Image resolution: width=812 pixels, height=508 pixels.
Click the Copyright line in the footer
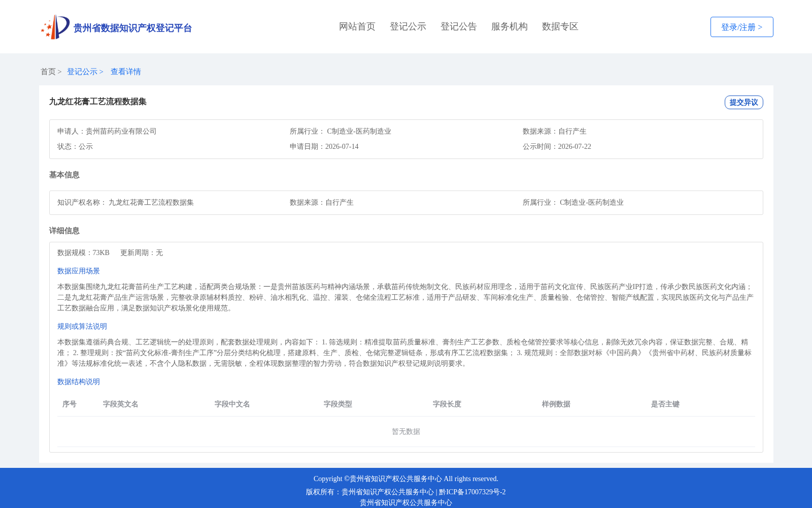(406, 479)
